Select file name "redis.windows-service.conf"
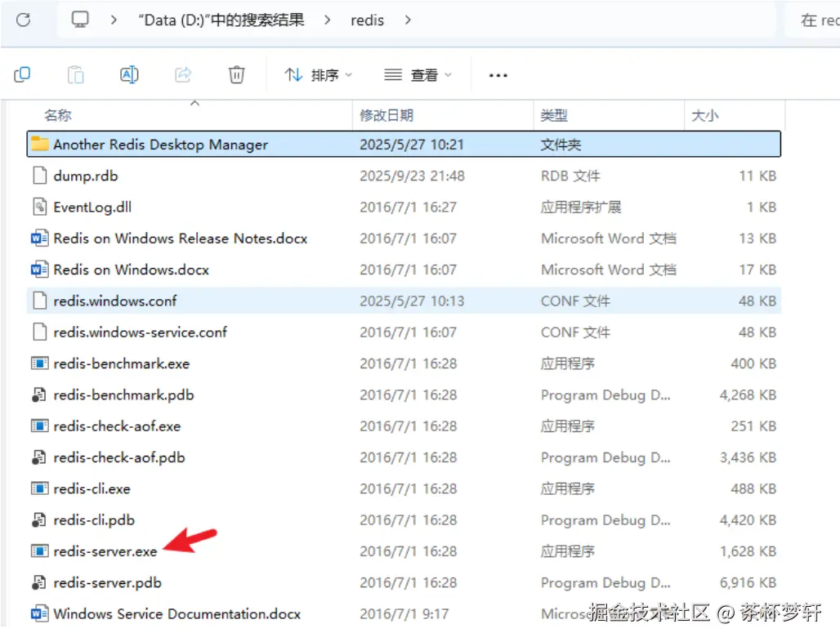The width and height of the screenshot is (840, 642). click(140, 332)
